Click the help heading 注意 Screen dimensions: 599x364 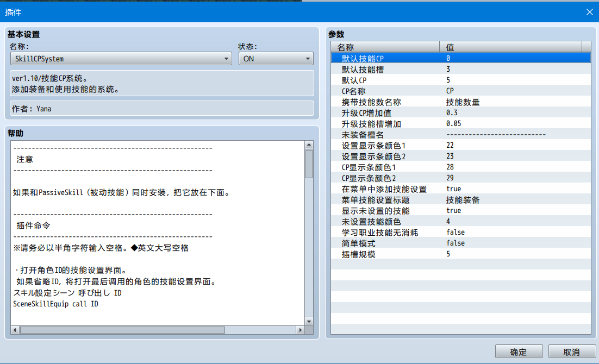click(25, 159)
